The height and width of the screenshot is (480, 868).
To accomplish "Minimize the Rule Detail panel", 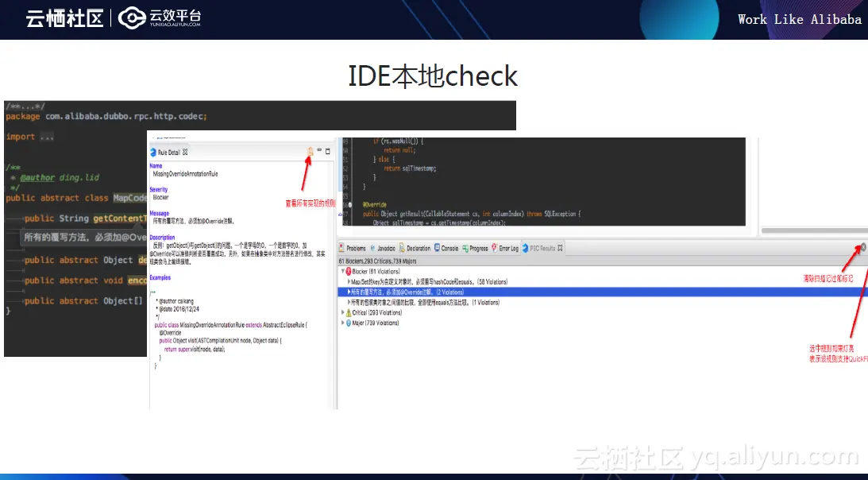I will pyautogui.click(x=319, y=150).
